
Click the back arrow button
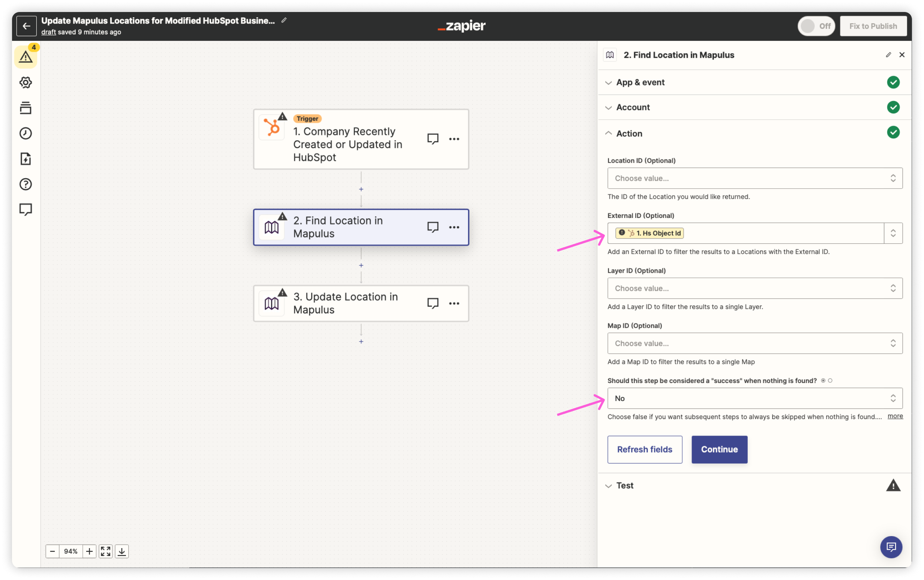[x=27, y=26]
